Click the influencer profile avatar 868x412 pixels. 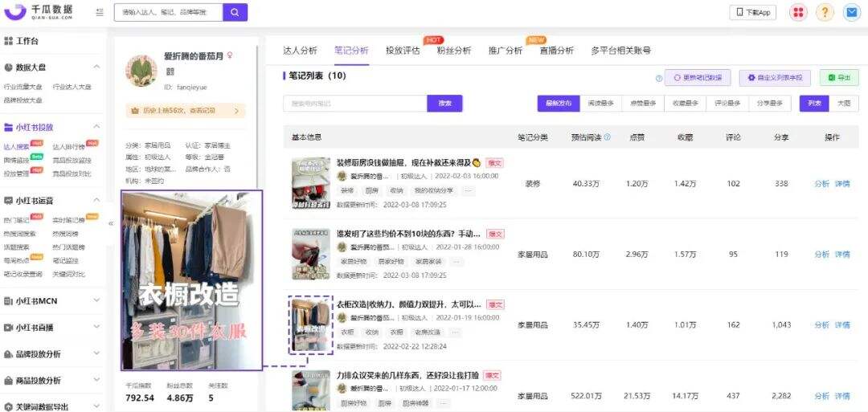141,70
